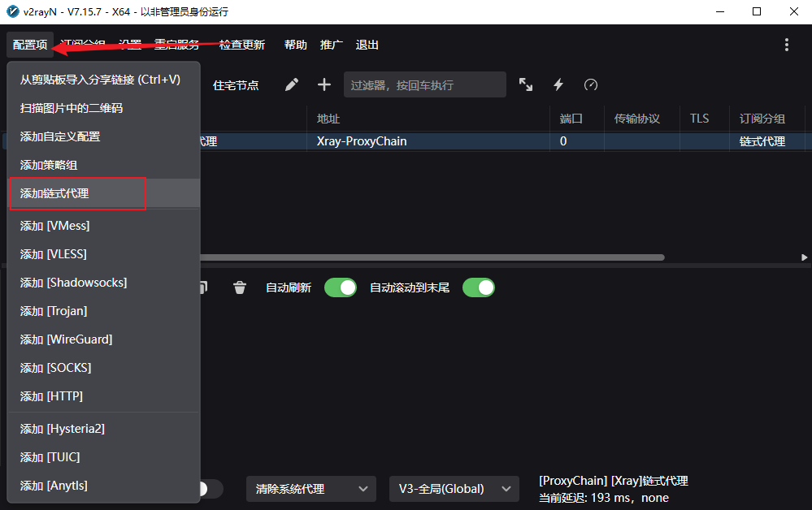Select 添加 [Hysteria2]
Screen dimensions: 812x510
coord(104,430)
